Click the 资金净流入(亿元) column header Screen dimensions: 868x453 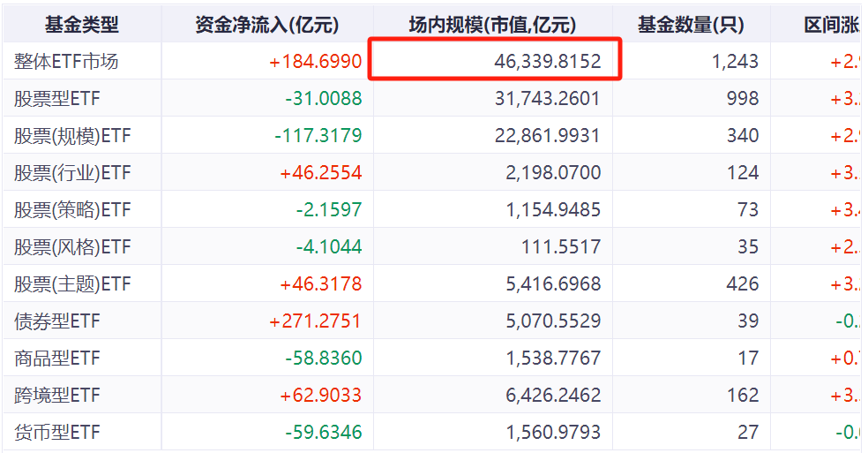266,25
